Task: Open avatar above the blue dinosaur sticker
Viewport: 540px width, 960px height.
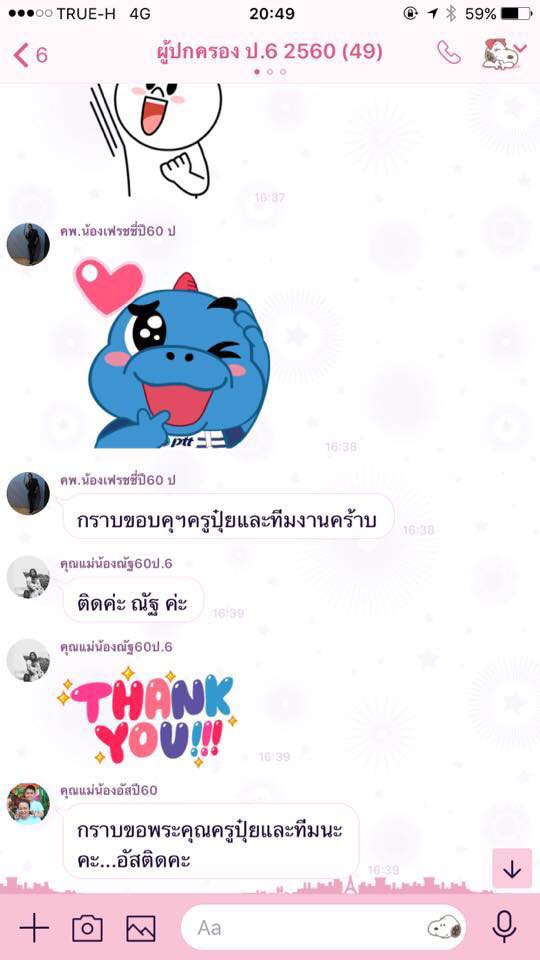Action: coord(28,244)
